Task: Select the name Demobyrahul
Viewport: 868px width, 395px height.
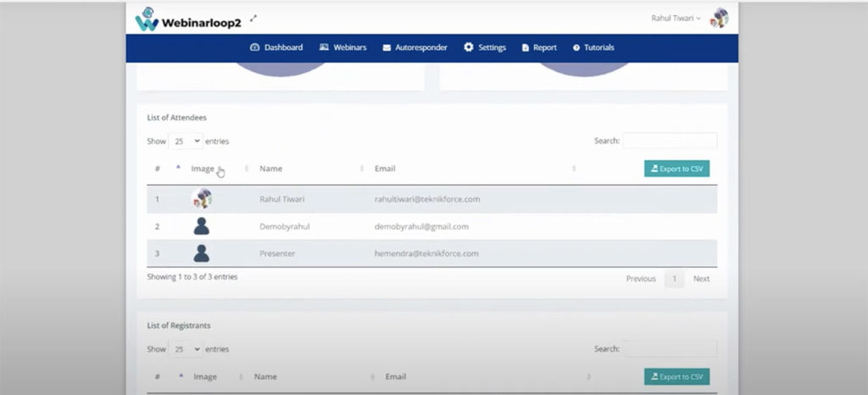Action: pos(285,227)
